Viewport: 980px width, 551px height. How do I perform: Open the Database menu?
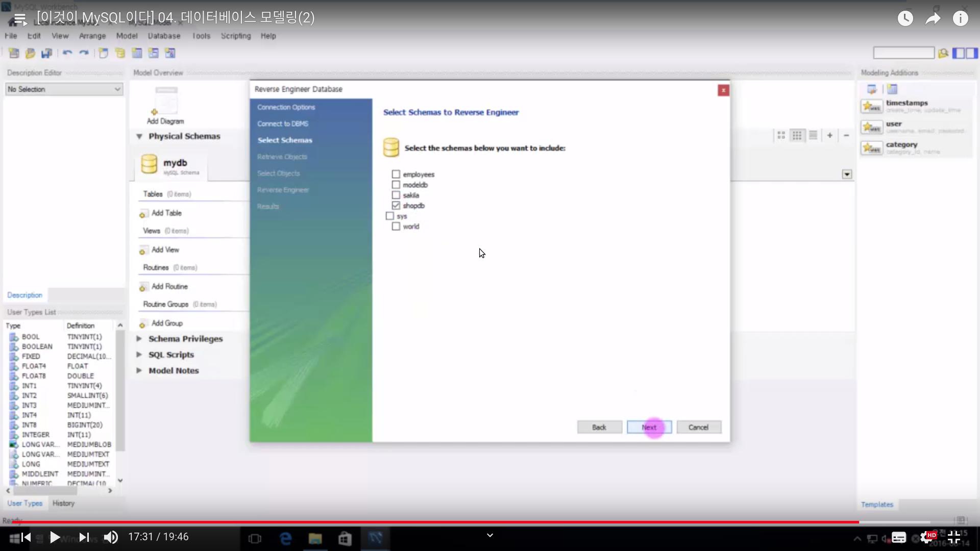[164, 36]
